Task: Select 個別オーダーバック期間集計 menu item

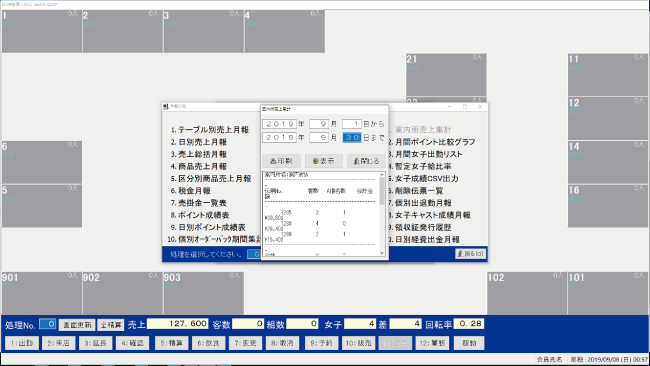Action: [x=214, y=240]
